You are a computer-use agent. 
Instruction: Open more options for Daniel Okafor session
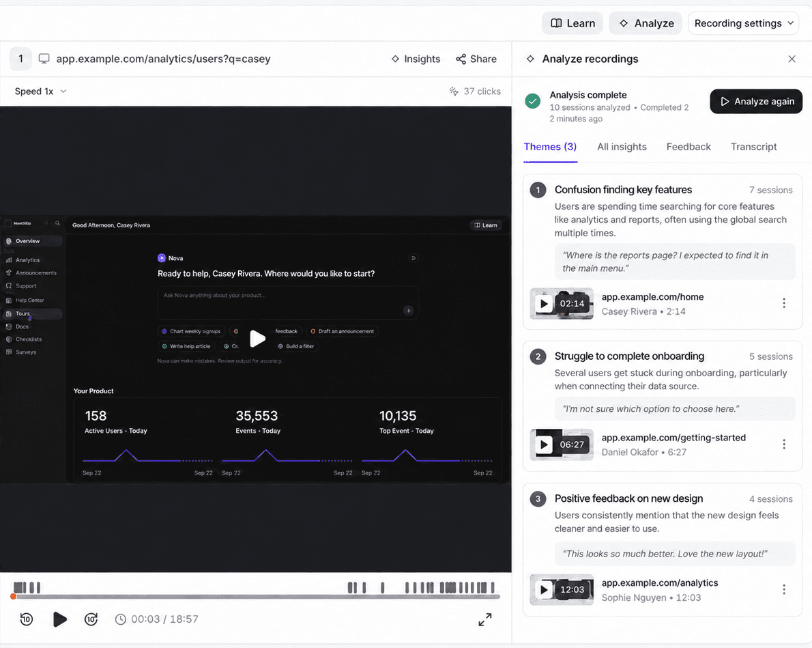click(x=784, y=445)
